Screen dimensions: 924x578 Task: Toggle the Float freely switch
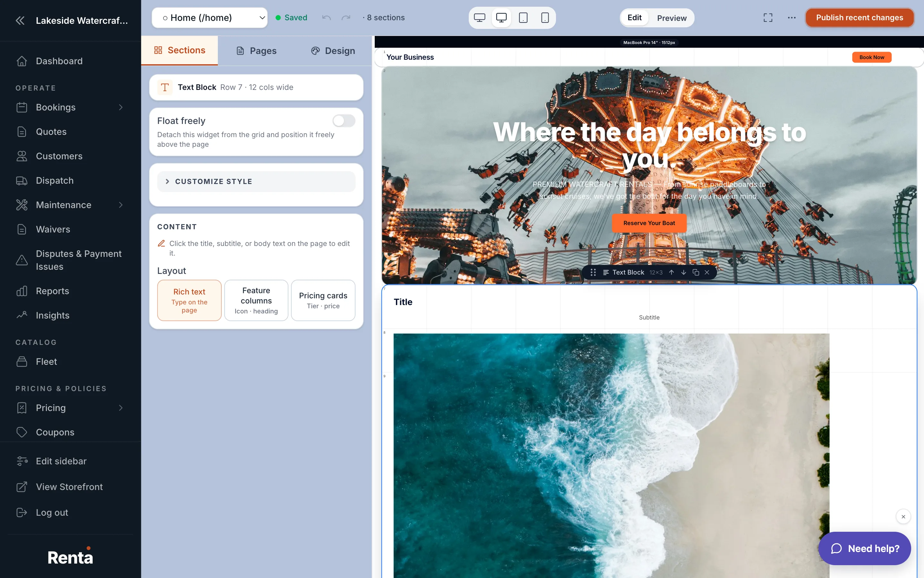click(344, 121)
